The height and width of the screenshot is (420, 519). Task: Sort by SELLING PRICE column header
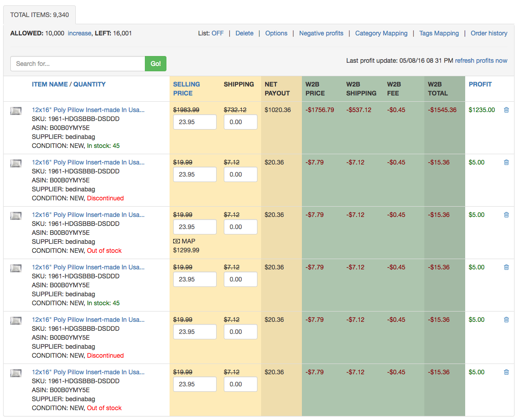(186, 89)
